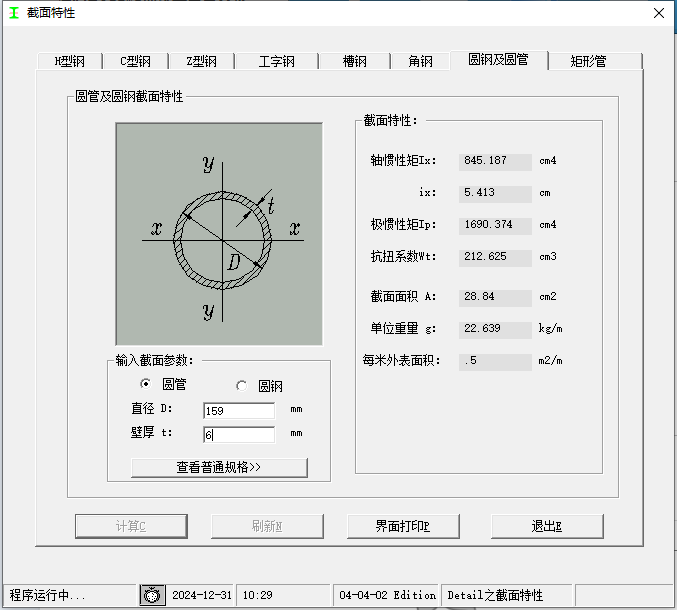Click the 直径 D input field
677x610 pixels.
(x=239, y=411)
